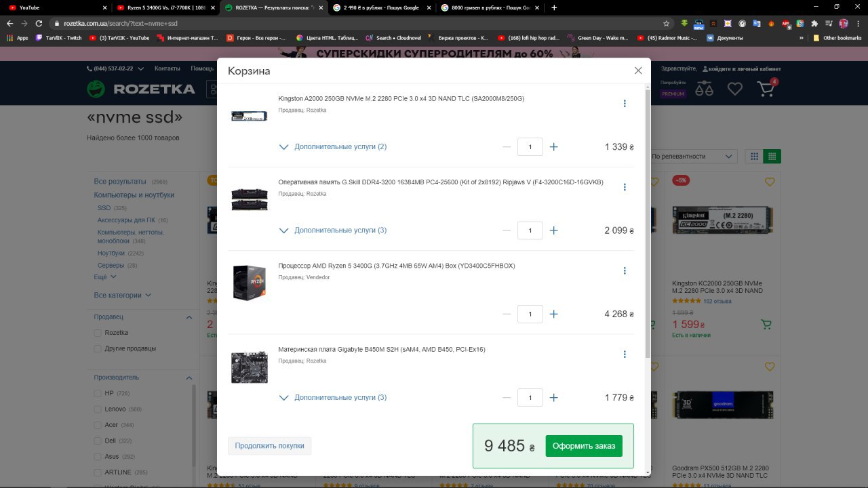This screenshot has height=488, width=868.
Task: Expand Ещё categories link
Action: click(x=105, y=277)
